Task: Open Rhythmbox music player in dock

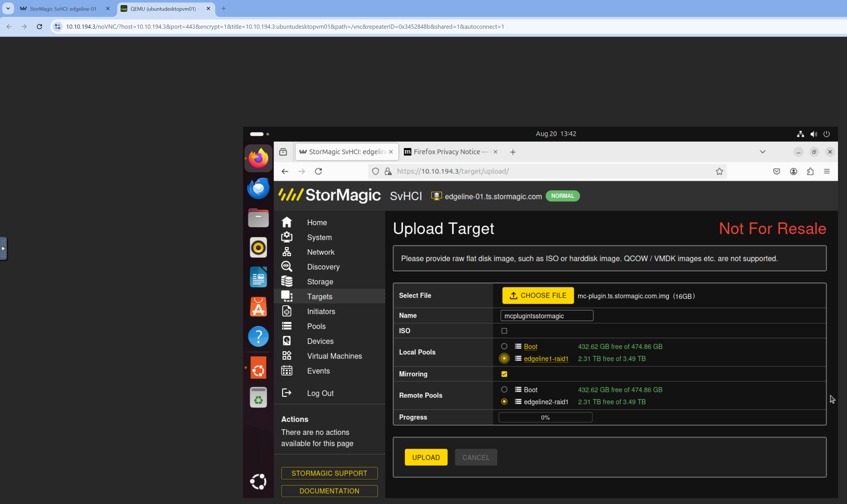Action: tap(258, 247)
